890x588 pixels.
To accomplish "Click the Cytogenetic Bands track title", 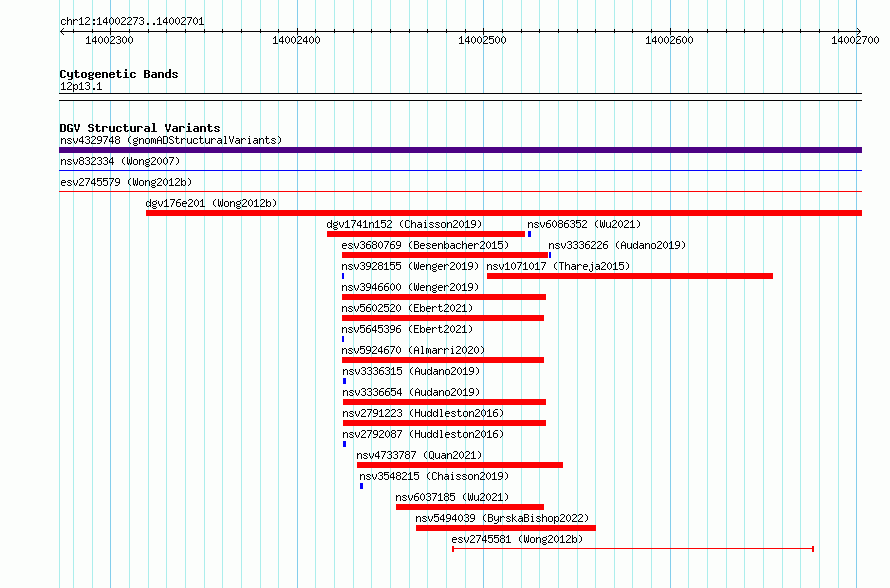I will click(119, 74).
